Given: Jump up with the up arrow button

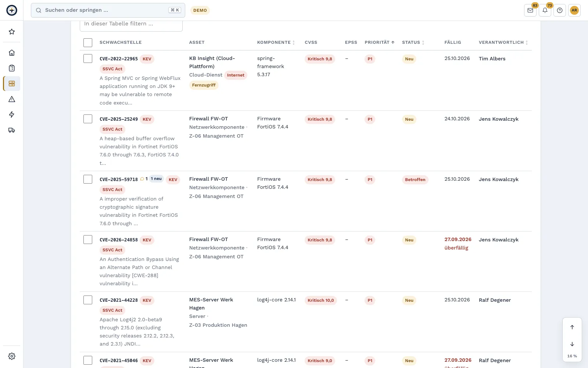Looking at the screenshot, I should pos(572,327).
